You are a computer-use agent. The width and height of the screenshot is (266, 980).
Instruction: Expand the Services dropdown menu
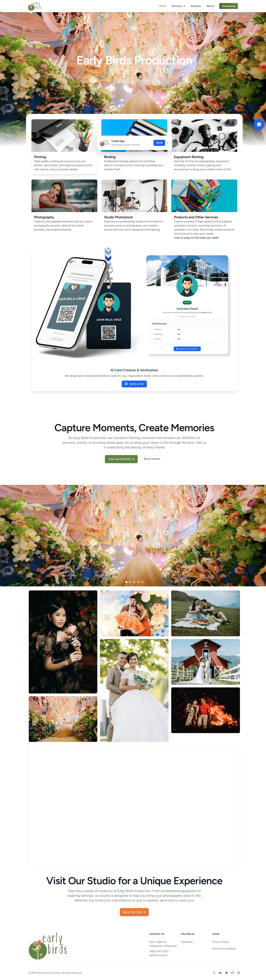pyautogui.click(x=178, y=6)
